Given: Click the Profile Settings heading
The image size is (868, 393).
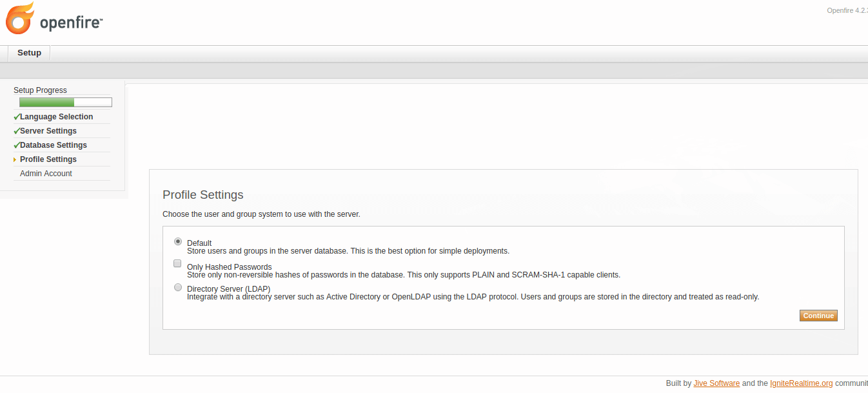Looking at the screenshot, I should 203,195.
